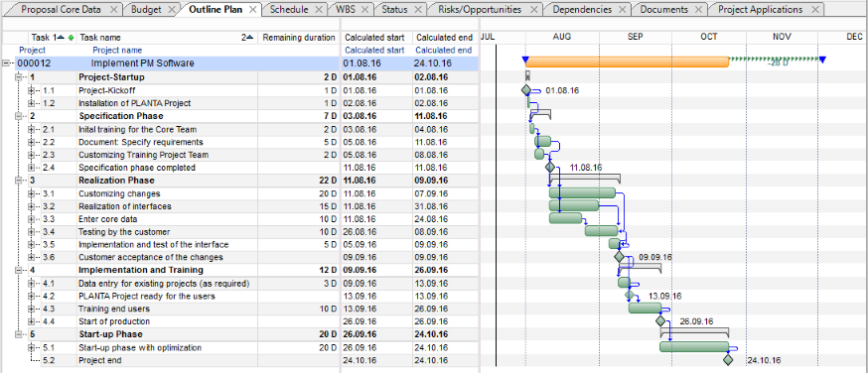Screen dimensions: 868x373
Task: Click the Remaining duration column header
Action: click(x=299, y=38)
